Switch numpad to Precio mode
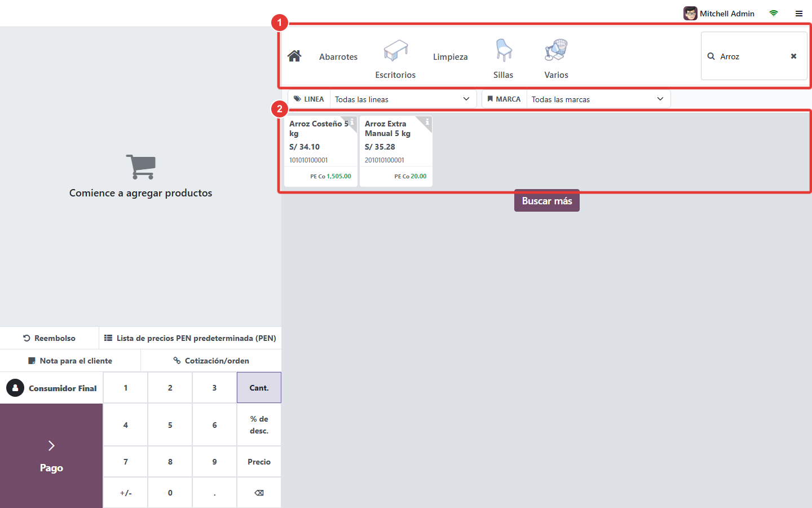Image resolution: width=812 pixels, height=508 pixels. (259, 462)
